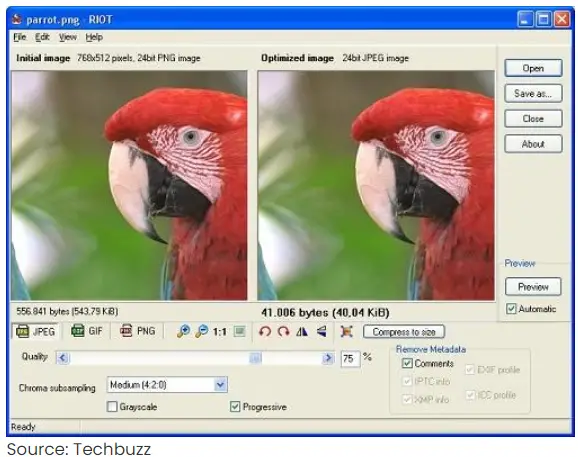Rotate image left with red arrow
The height and width of the screenshot is (457, 578).
[x=265, y=332]
